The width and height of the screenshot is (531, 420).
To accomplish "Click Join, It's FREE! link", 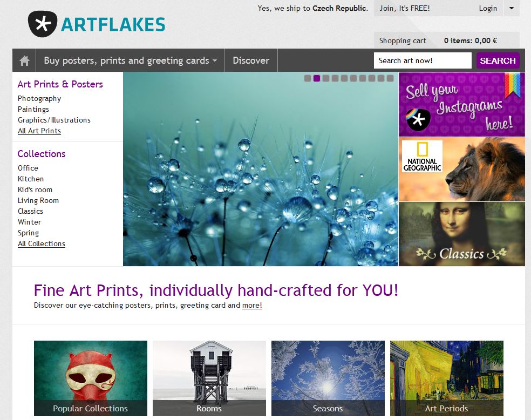I will tap(405, 8).
